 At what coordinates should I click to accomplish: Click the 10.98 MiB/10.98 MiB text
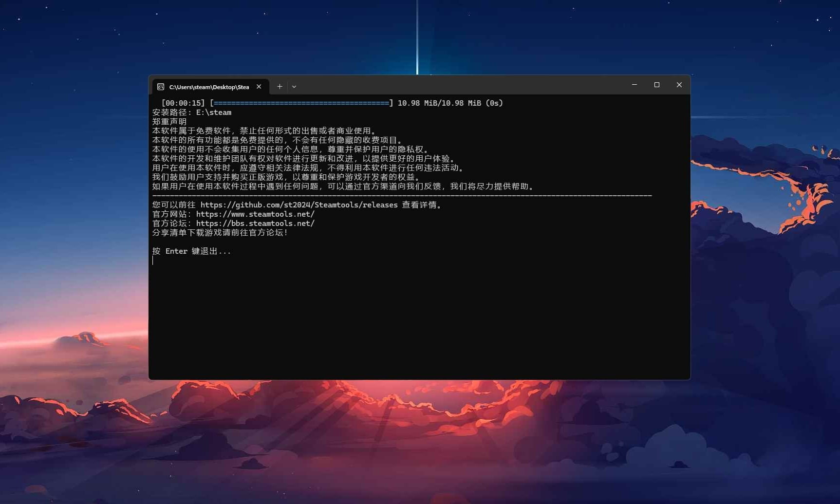point(439,103)
